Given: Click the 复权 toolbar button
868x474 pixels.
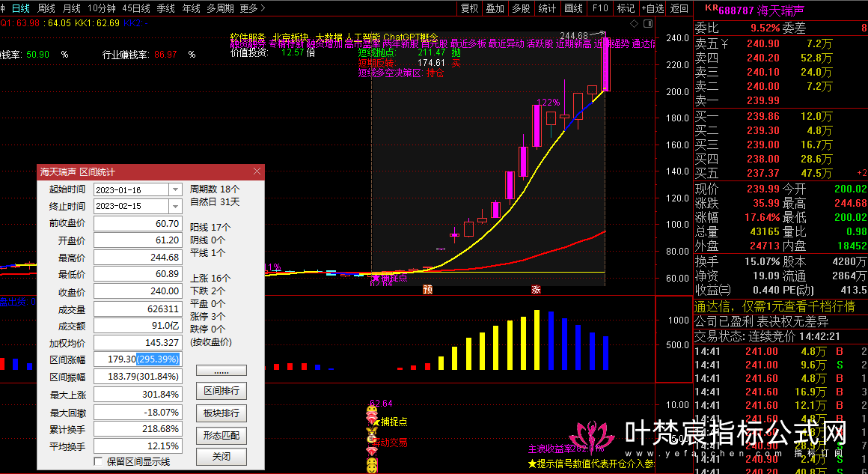Looking at the screenshot, I should [x=469, y=7].
